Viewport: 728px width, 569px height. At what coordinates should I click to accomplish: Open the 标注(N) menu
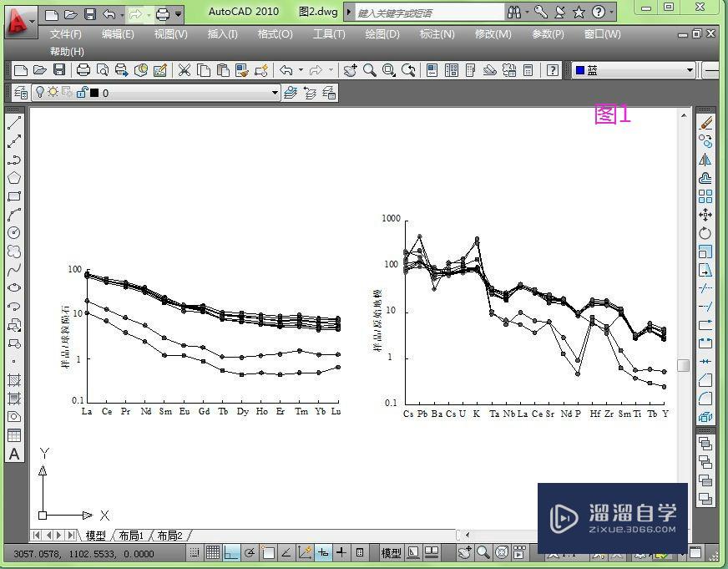pos(437,34)
